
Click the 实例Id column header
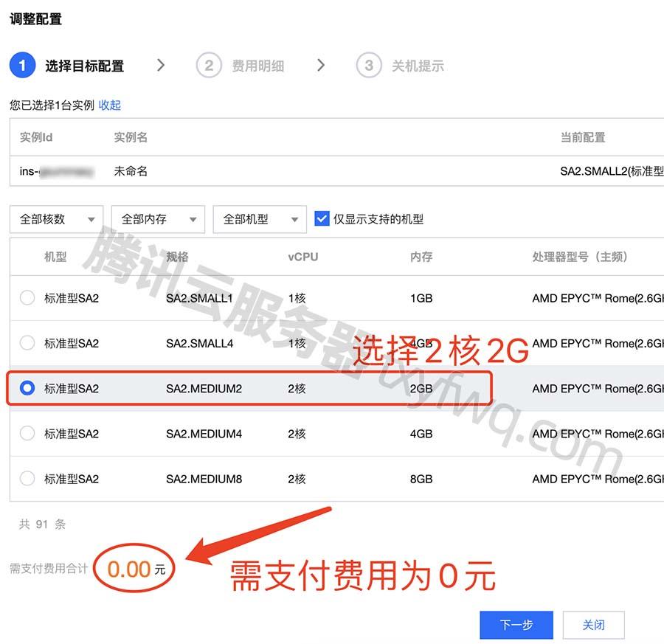[x=36, y=137]
